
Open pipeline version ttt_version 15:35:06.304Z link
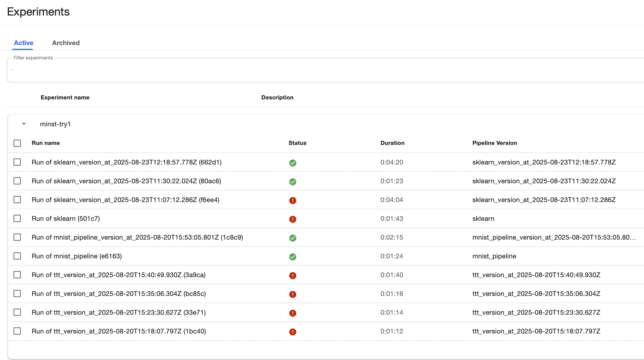click(x=536, y=293)
